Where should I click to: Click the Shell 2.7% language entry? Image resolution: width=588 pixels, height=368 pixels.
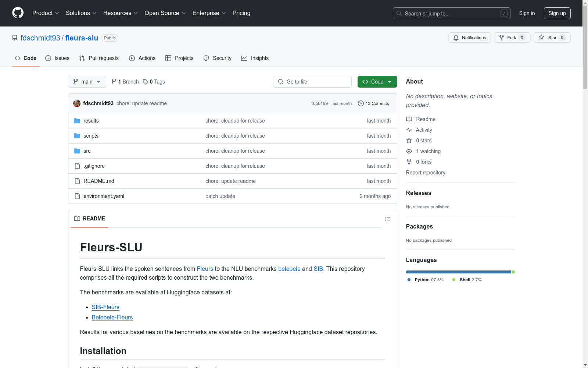click(467, 280)
